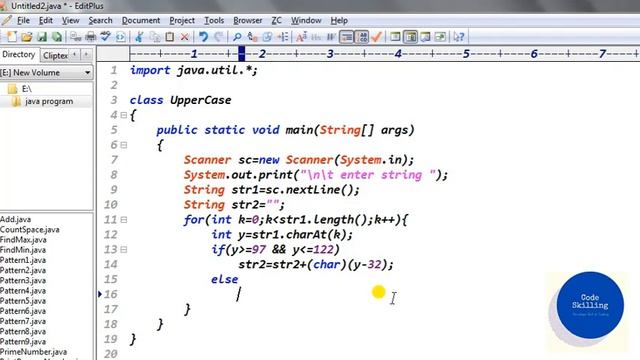Switch to the Directory tab
The width and height of the screenshot is (640, 360).
click(x=19, y=54)
